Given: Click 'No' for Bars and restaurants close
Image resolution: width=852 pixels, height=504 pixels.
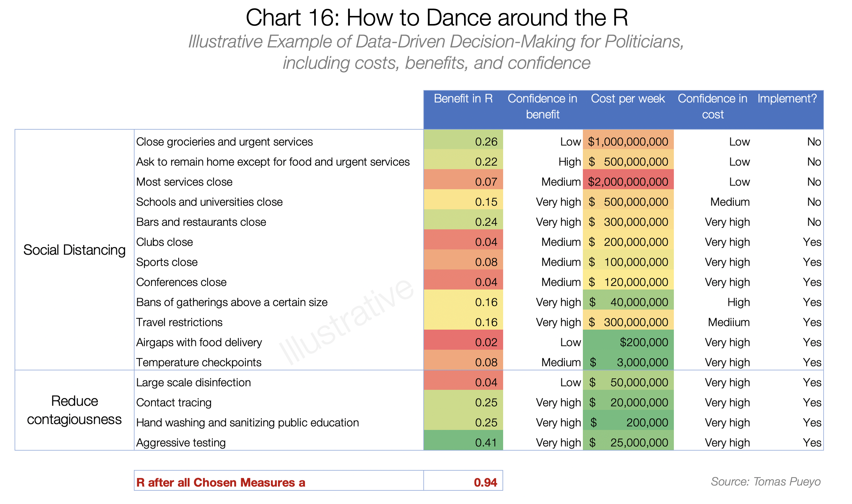Looking at the screenshot, I should (814, 222).
